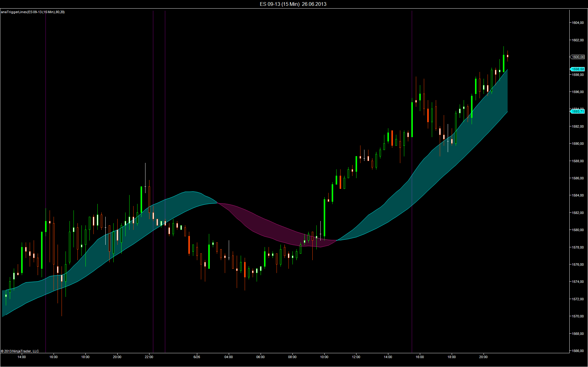588x367 pixels.
Task: Click the first 14:00 time axis label
Action: click(21, 357)
